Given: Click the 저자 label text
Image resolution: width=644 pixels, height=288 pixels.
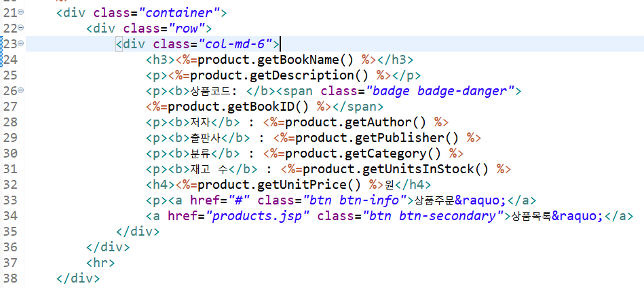Looking at the screenshot, I should coord(200,122).
